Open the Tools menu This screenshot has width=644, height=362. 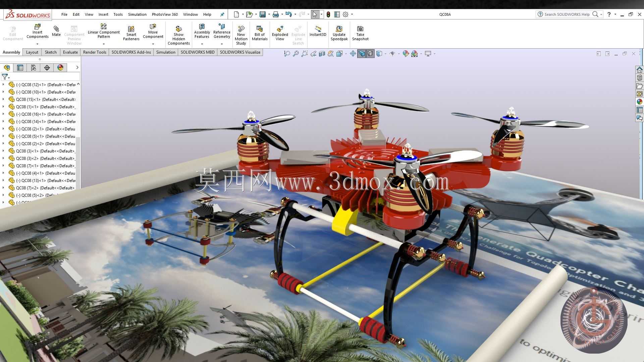tap(118, 14)
